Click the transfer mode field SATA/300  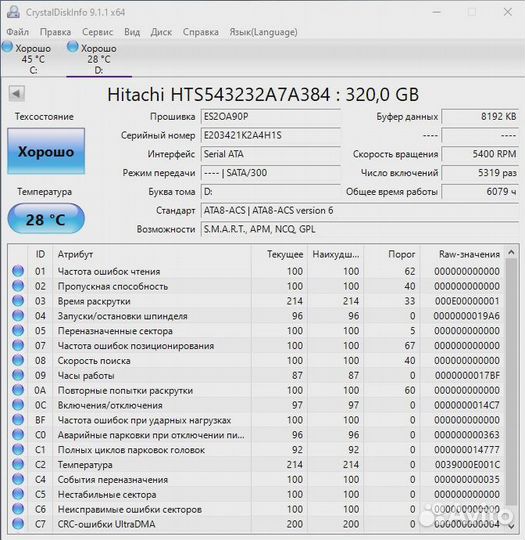pyautogui.click(x=271, y=173)
